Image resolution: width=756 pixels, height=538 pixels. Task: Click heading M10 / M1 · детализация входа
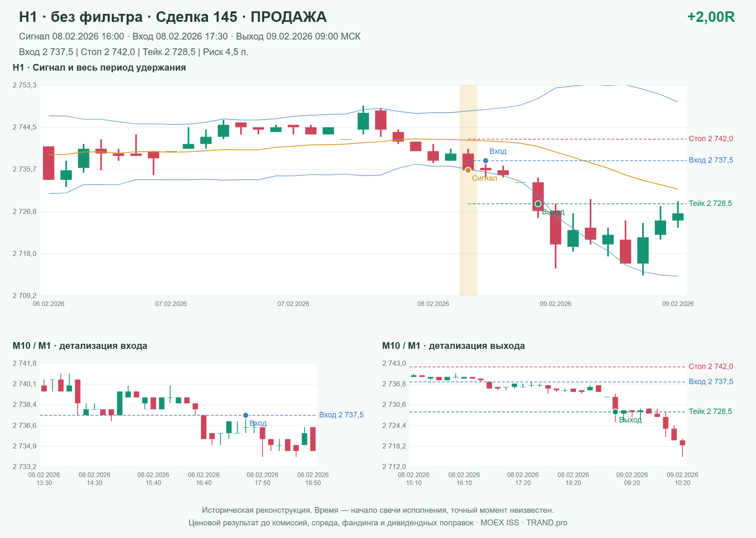(x=80, y=346)
